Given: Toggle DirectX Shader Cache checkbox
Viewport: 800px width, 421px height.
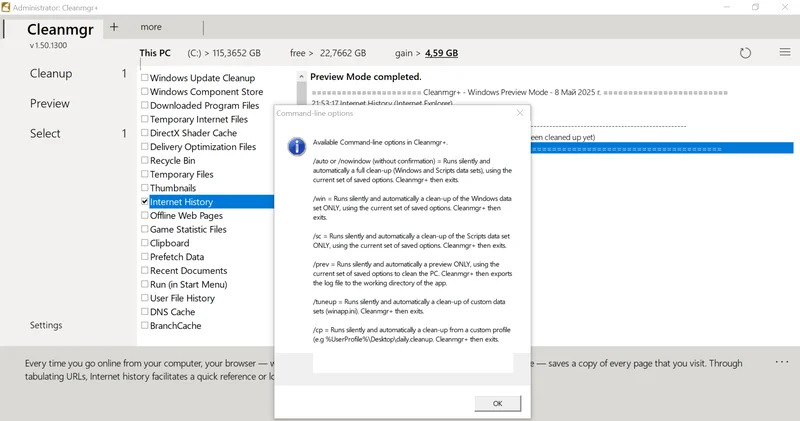Looking at the screenshot, I should [x=145, y=133].
